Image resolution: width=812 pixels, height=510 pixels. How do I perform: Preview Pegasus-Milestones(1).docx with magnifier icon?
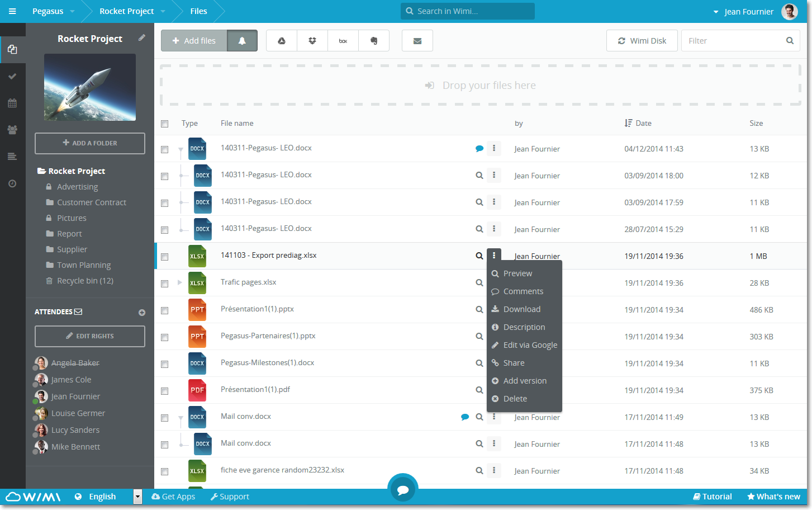point(479,363)
